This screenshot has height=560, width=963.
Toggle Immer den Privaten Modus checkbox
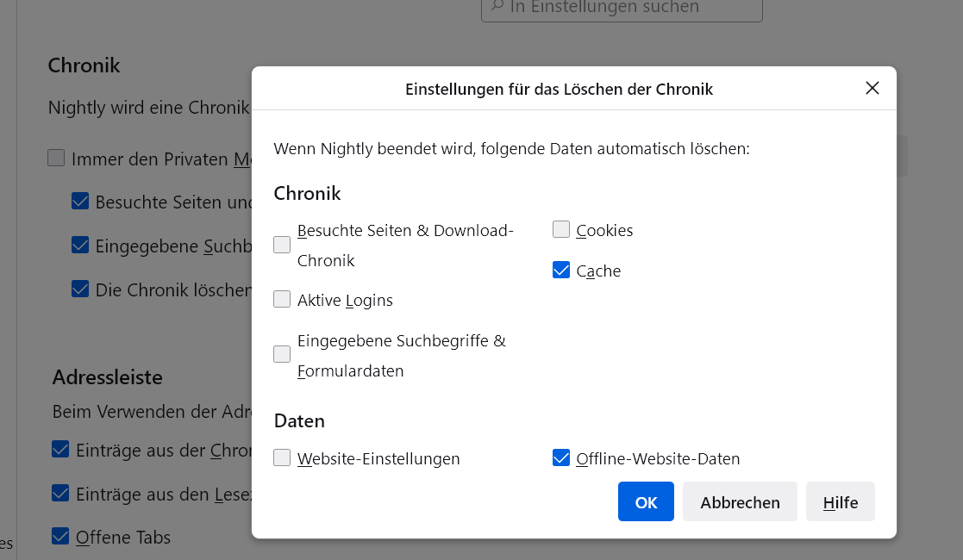[56, 159]
